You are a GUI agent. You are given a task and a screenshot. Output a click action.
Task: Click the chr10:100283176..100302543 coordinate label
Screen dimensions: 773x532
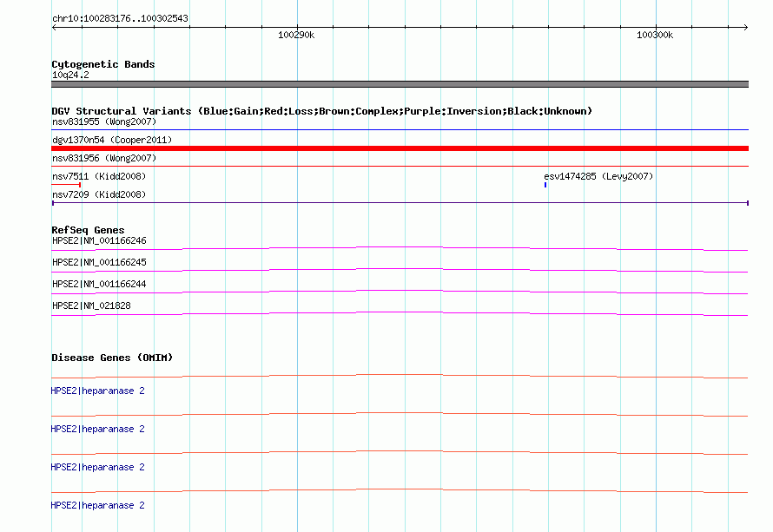click(120, 18)
